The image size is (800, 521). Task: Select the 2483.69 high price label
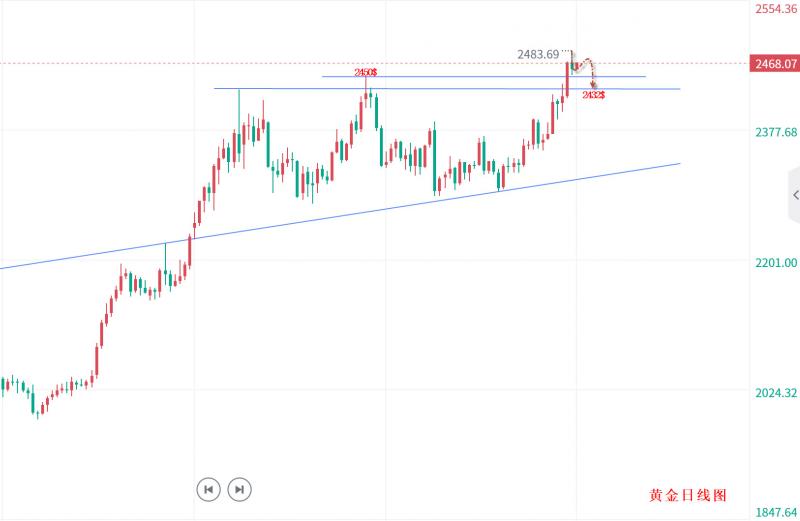click(540, 54)
